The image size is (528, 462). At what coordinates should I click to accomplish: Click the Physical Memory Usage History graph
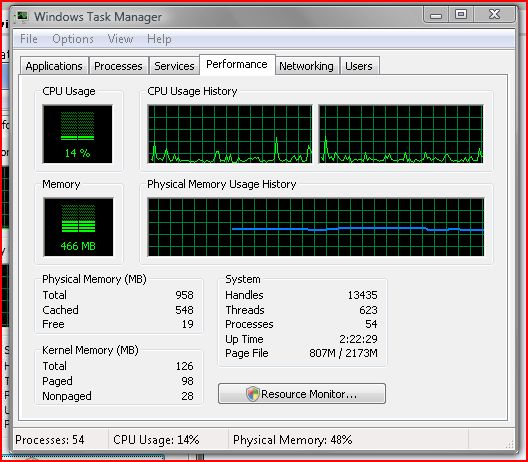(x=316, y=227)
